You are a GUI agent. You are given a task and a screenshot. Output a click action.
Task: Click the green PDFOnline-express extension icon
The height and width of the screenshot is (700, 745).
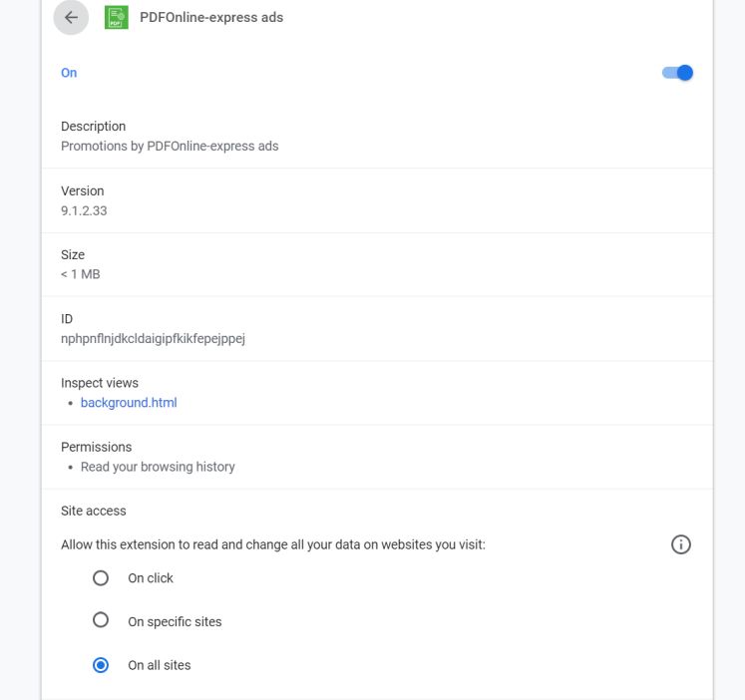pyautogui.click(x=116, y=17)
